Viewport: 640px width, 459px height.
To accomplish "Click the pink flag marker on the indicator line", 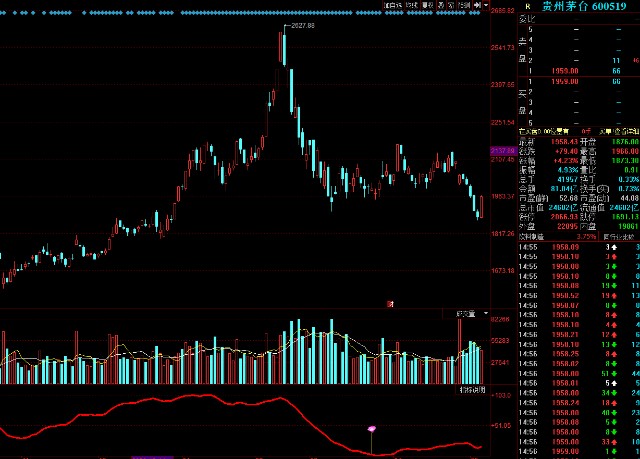I will click(372, 429).
